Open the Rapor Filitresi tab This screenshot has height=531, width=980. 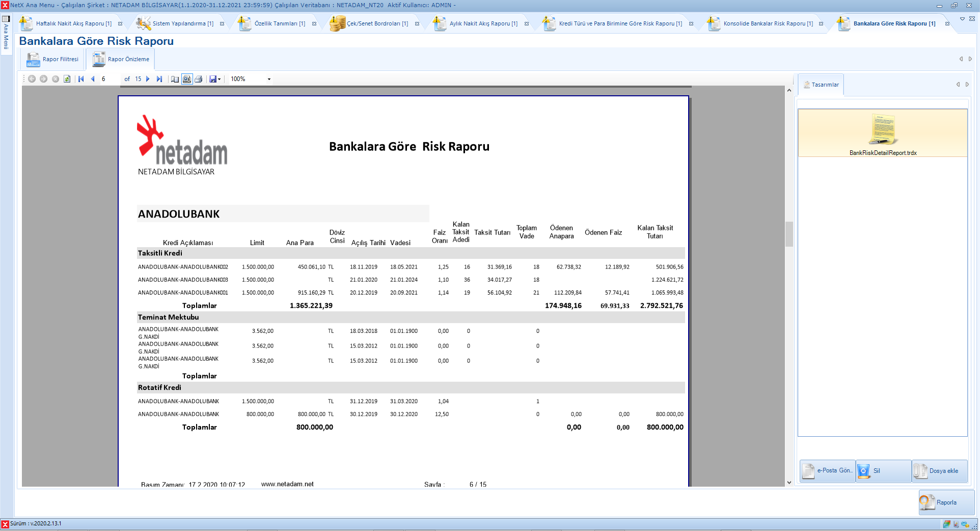(x=53, y=59)
